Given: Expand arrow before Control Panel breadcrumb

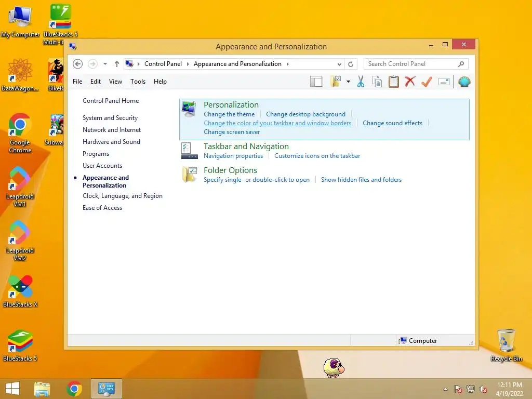Looking at the screenshot, I should click(x=138, y=64).
